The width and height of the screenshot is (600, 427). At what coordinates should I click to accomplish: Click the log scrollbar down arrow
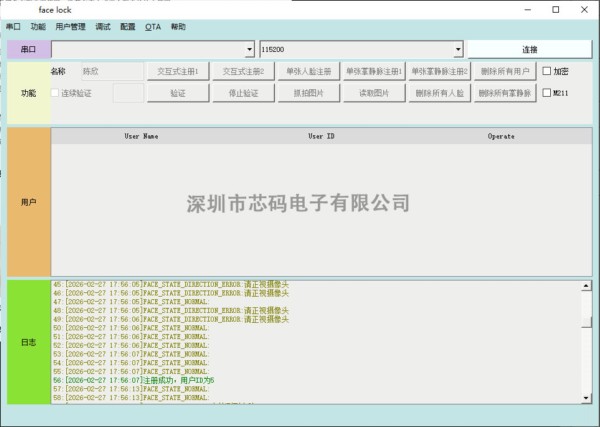[x=586, y=398]
